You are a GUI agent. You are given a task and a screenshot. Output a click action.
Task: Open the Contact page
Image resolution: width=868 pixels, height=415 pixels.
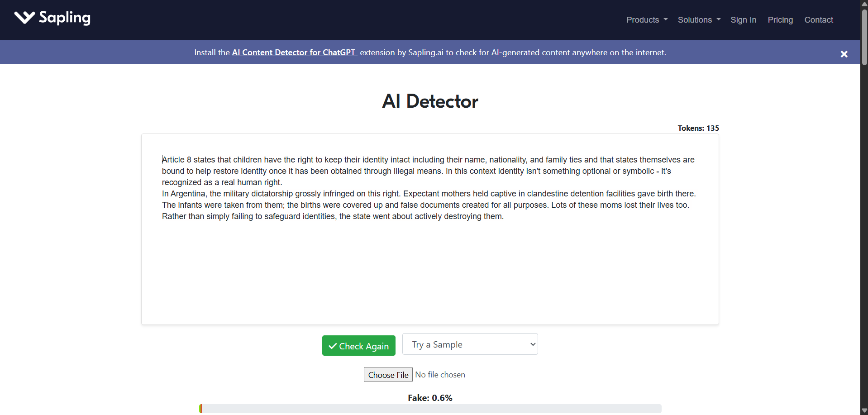point(818,20)
